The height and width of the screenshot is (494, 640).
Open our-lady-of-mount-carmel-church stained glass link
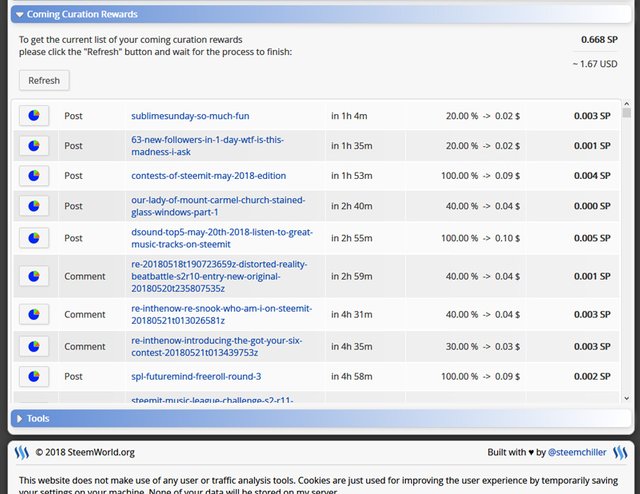[218, 206]
